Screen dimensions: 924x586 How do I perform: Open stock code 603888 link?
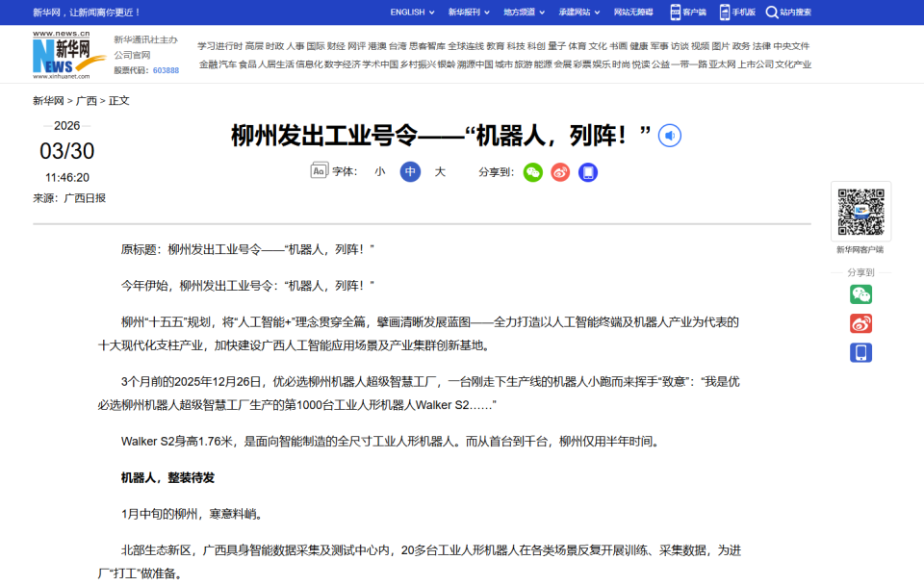pyautogui.click(x=166, y=70)
